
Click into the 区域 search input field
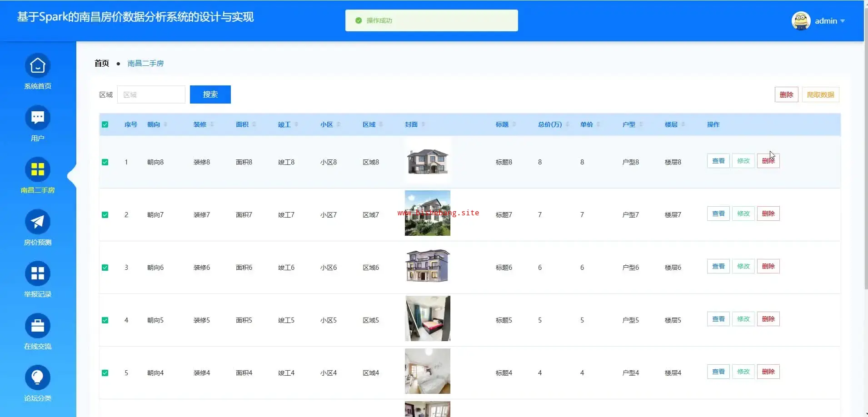151,94
